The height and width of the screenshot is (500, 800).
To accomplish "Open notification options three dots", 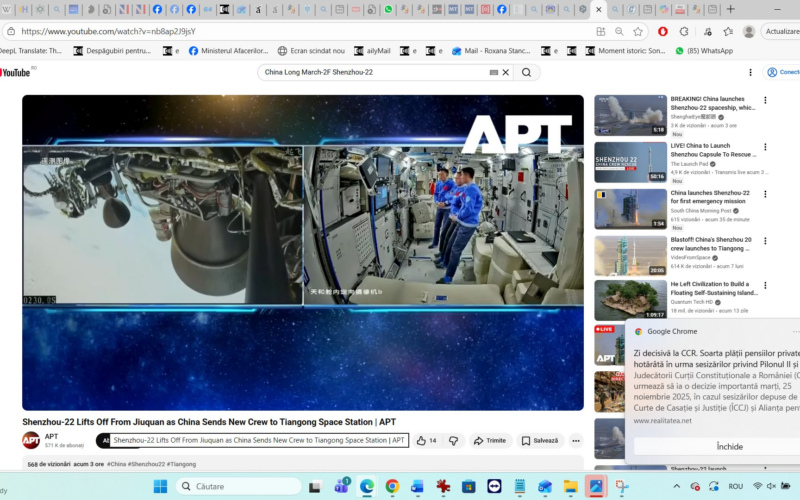I will 796,332.
